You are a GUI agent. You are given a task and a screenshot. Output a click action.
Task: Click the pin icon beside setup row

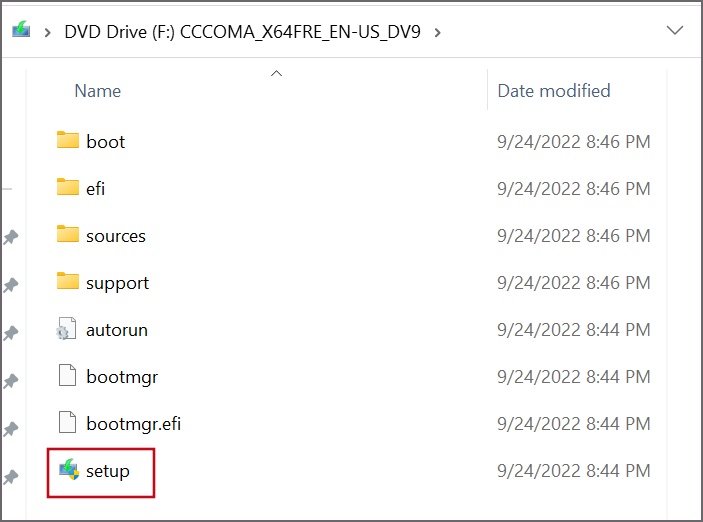(x=11, y=477)
